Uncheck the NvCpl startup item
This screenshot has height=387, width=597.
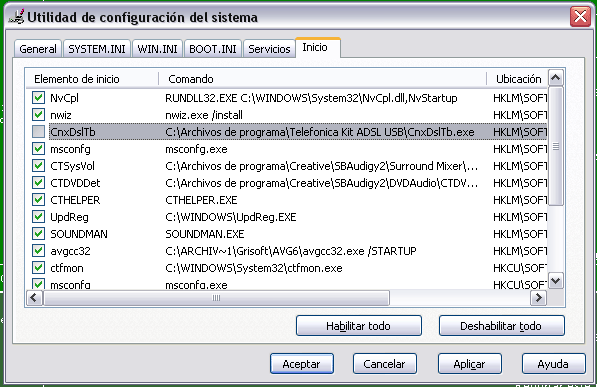pos(38,98)
